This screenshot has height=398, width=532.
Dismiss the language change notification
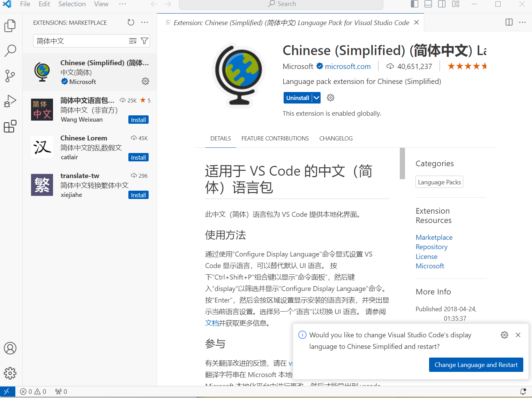pos(518,335)
